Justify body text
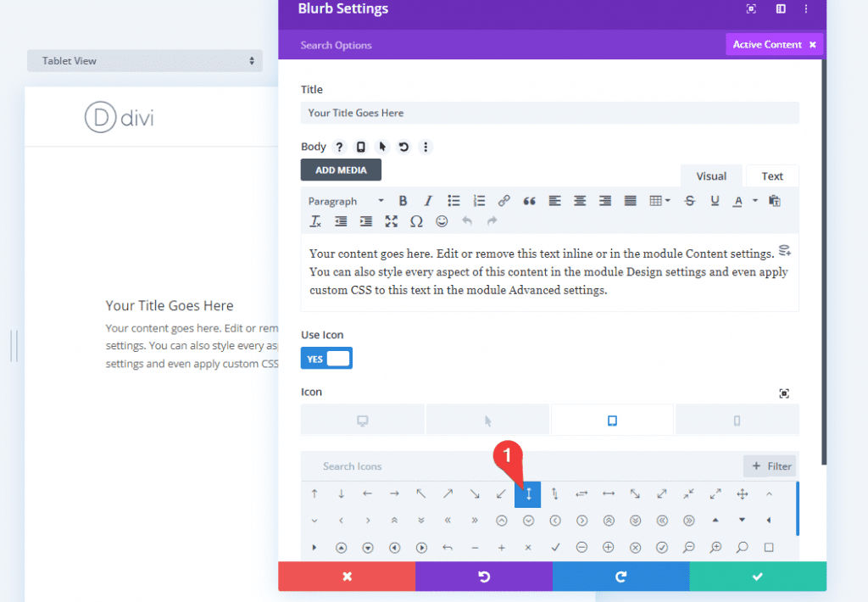The image size is (868, 602). coord(630,201)
